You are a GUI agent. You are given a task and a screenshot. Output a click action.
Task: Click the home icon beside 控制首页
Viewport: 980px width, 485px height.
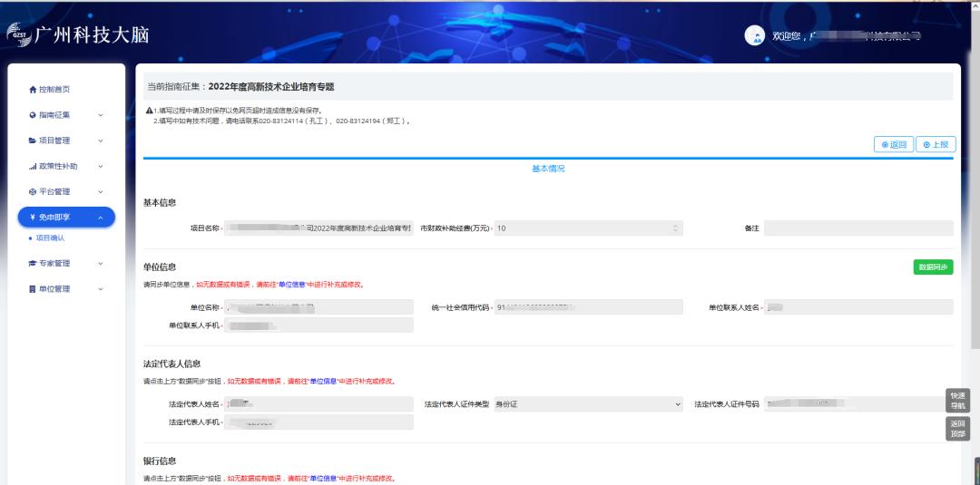33,90
